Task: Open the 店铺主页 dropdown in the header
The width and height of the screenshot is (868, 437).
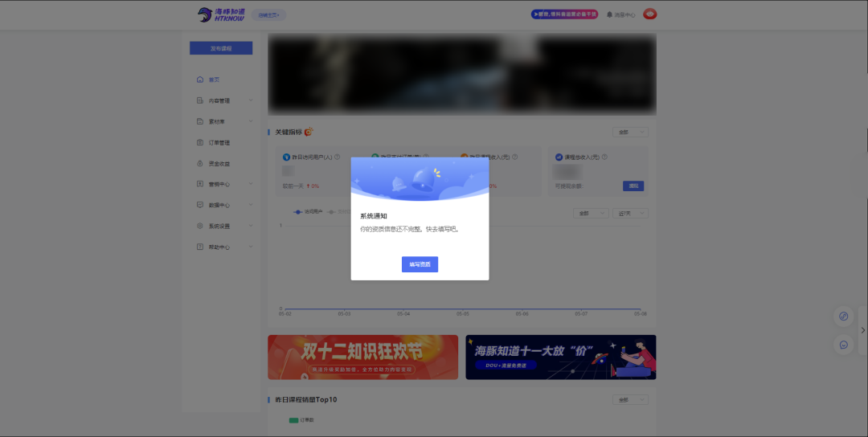Action: [x=269, y=15]
